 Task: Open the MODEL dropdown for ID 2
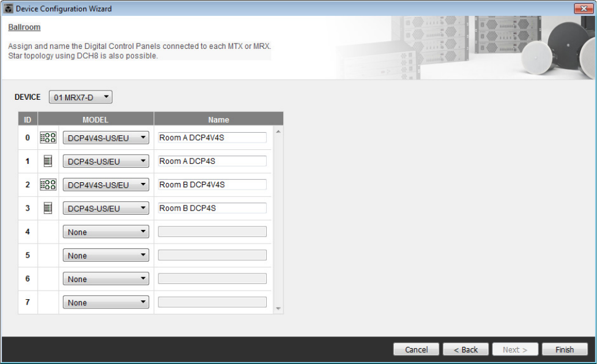click(x=106, y=185)
